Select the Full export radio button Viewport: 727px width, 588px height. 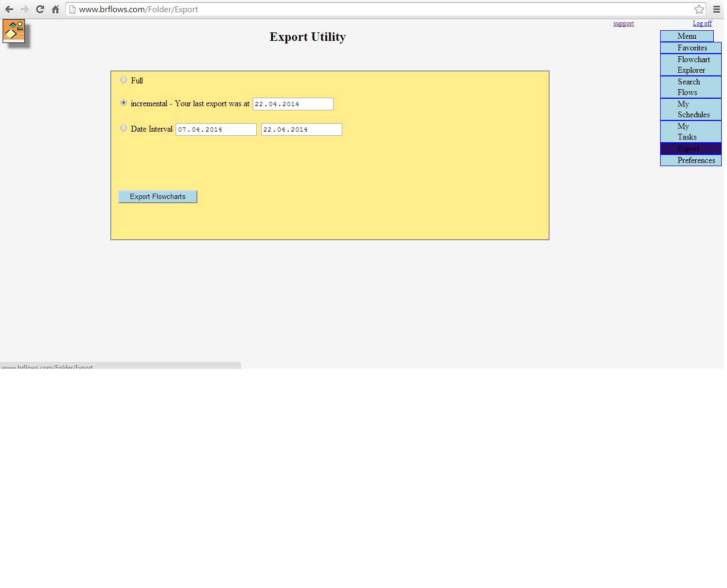coord(124,80)
